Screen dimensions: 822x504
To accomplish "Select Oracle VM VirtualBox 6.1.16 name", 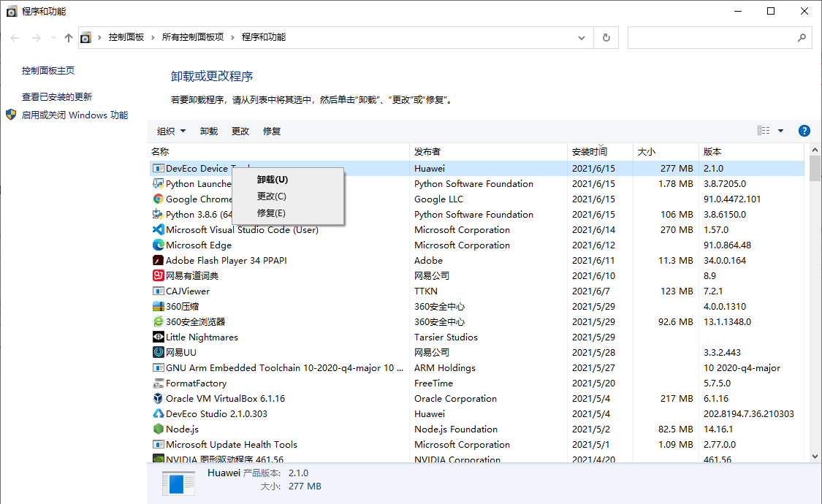I will [x=226, y=399].
